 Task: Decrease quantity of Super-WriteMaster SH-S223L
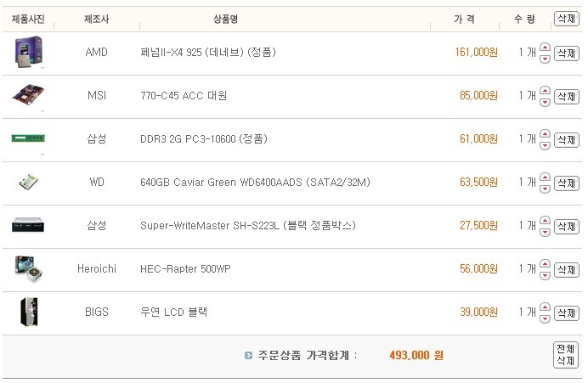tap(545, 232)
